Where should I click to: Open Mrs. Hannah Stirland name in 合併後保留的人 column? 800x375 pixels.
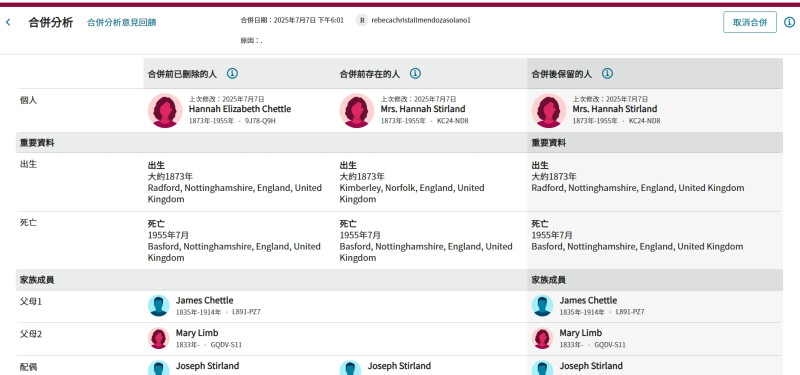[x=615, y=109]
